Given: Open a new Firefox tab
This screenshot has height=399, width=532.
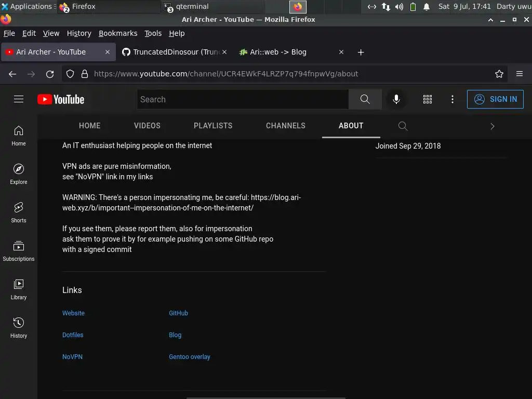Looking at the screenshot, I should tap(361, 52).
